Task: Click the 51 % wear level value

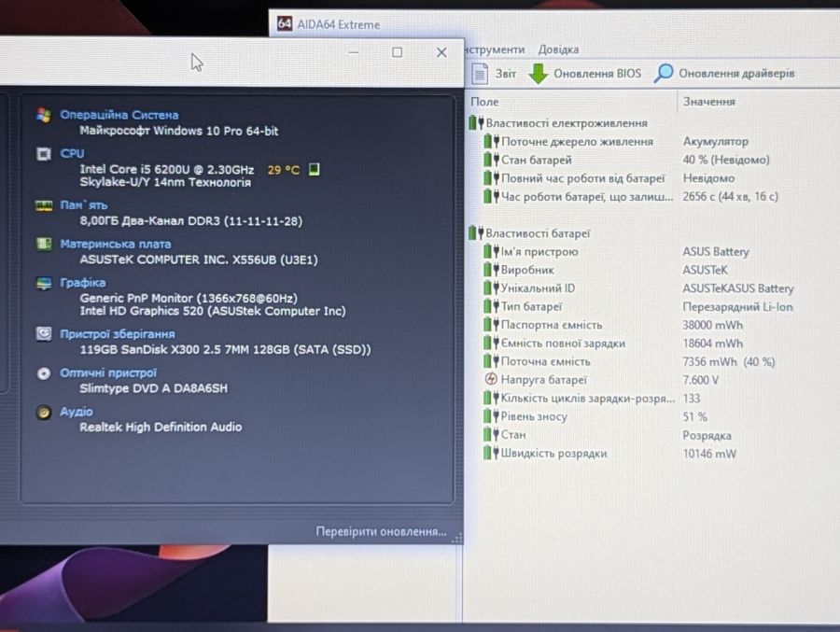Action: pyautogui.click(x=694, y=416)
